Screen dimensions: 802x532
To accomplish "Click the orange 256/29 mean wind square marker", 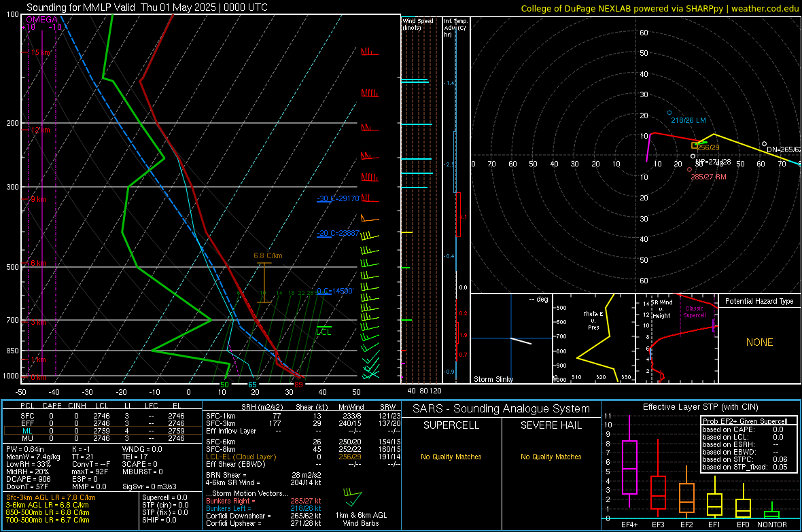I will tap(695, 146).
